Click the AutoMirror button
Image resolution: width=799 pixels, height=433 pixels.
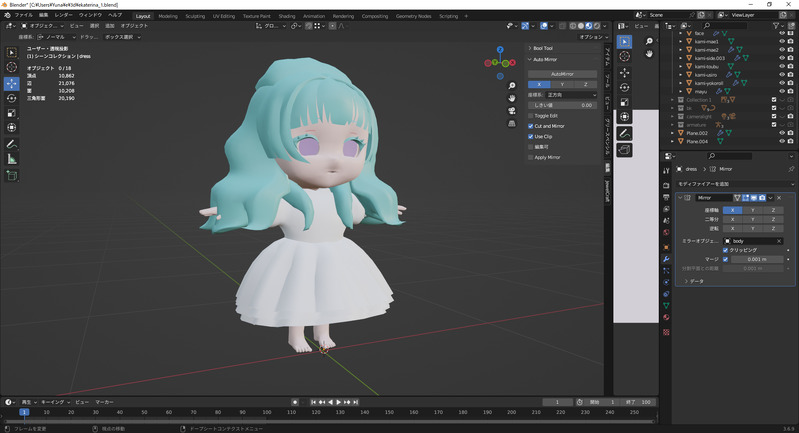tap(563, 74)
